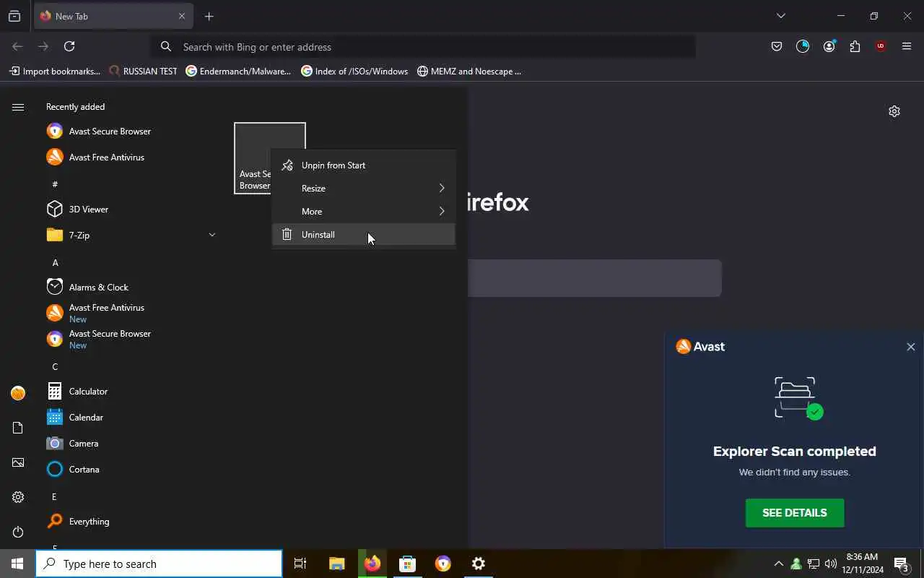This screenshot has width=924, height=578.
Task: Open Index of /ISOs/Windows bookmark
Action: click(x=354, y=72)
